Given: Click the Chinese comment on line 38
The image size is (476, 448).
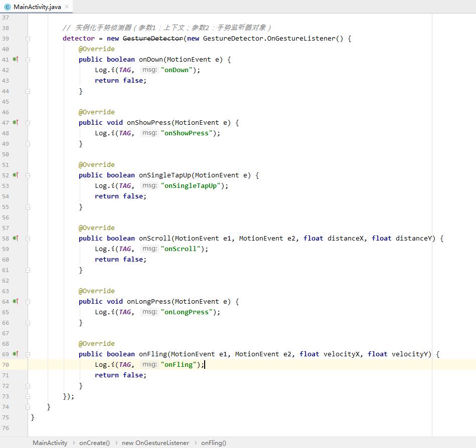Looking at the screenshot, I should pos(167,28).
